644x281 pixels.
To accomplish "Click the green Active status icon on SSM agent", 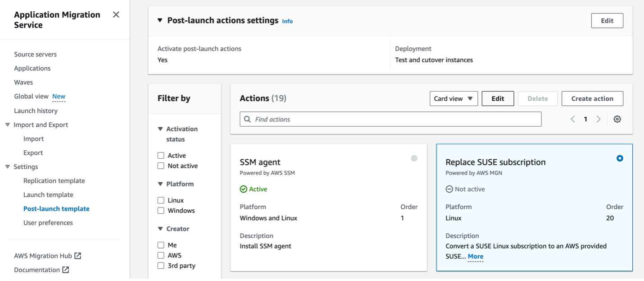I will [x=243, y=189].
